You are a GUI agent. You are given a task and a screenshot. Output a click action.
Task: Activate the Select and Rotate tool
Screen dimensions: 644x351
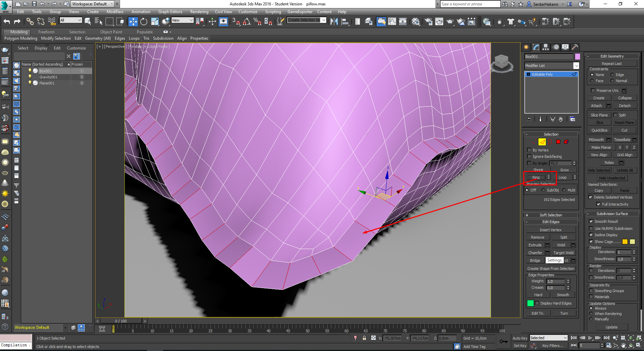tap(144, 22)
